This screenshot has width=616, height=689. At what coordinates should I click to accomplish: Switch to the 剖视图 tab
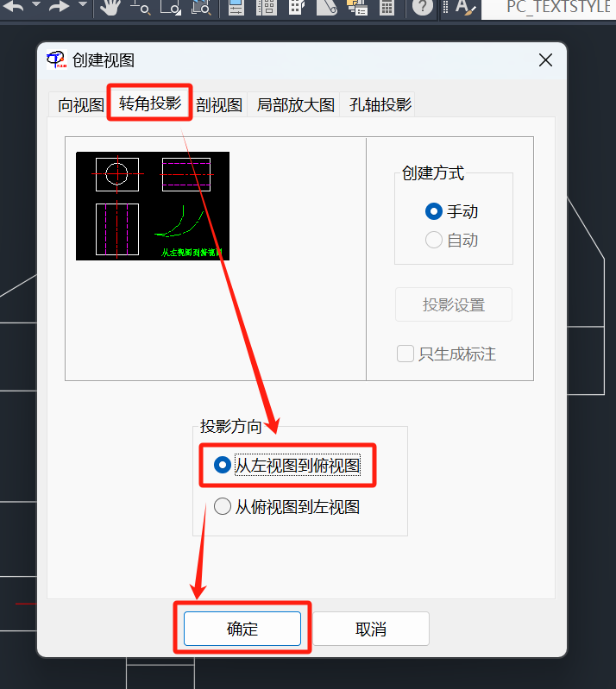pyautogui.click(x=219, y=104)
